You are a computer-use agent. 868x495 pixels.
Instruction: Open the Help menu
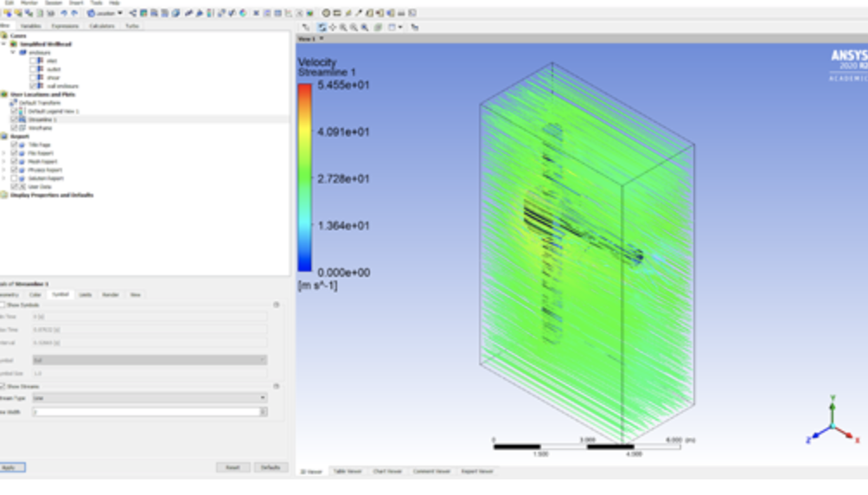114,3
